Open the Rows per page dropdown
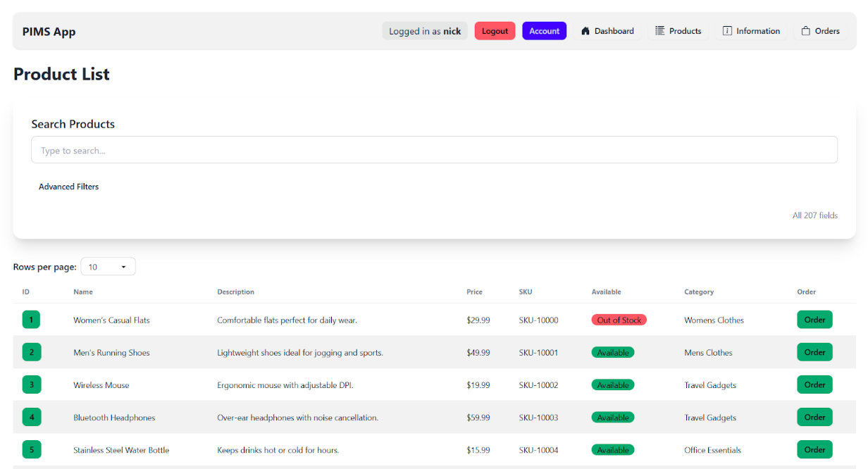Image resolution: width=868 pixels, height=469 pixels. [108, 266]
